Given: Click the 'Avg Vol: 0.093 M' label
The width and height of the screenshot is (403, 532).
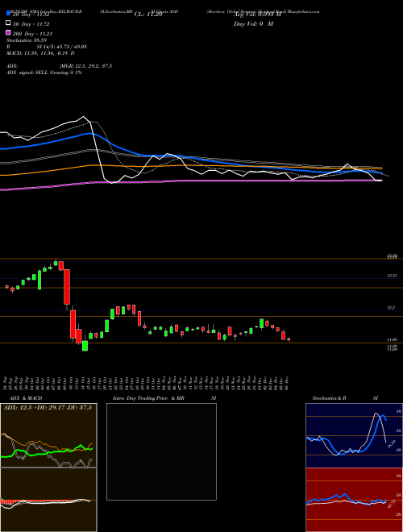Looking at the screenshot, I should [x=257, y=15].
